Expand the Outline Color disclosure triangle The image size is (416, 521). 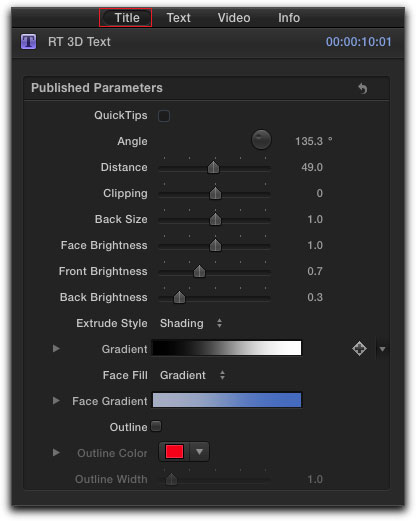click(x=56, y=453)
